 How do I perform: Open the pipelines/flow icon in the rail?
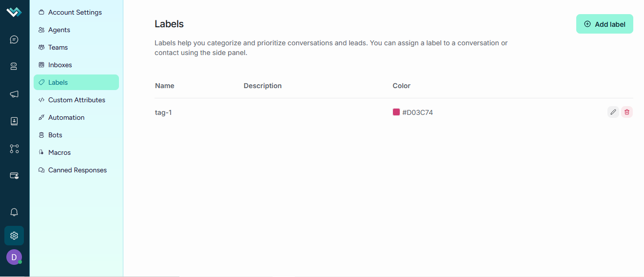(x=14, y=148)
